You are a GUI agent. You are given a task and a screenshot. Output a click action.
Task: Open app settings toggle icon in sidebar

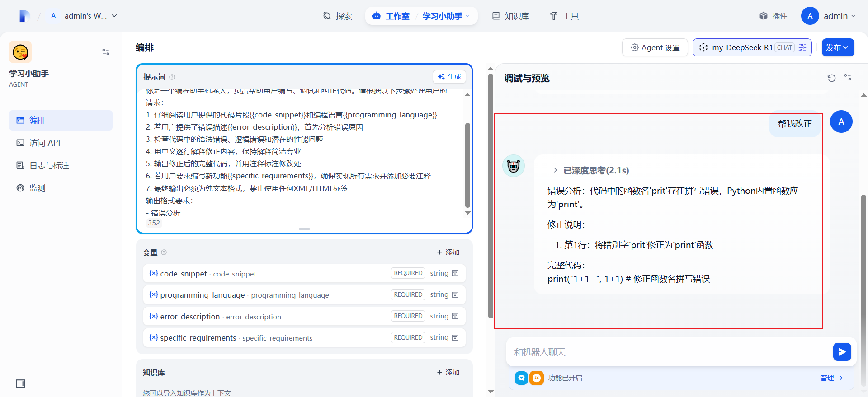point(106,52)
